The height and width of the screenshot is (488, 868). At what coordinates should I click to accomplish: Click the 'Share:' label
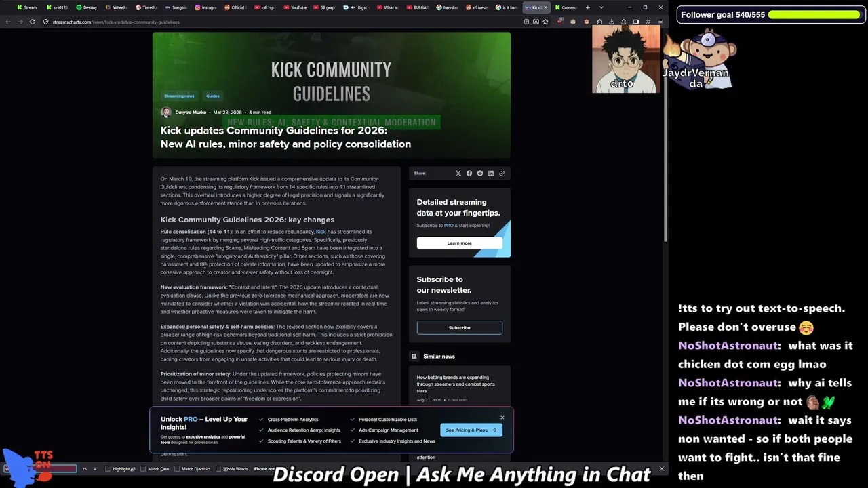(420, 174)
